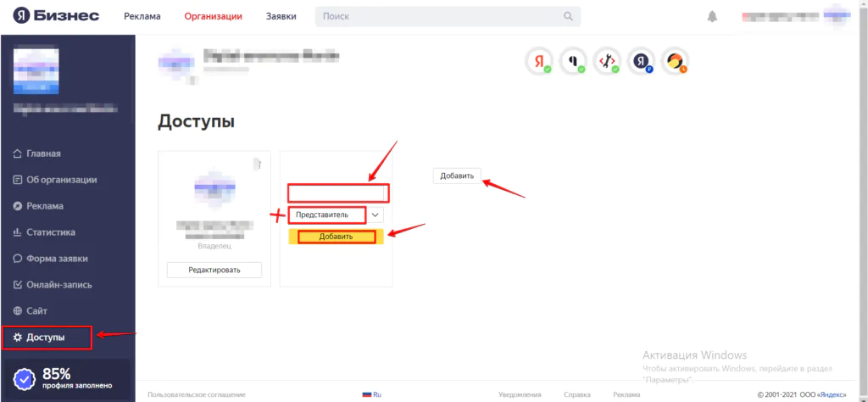Expand the Представитель role dropdown
This screenshot has width=868, height=402.
[376, 215]
